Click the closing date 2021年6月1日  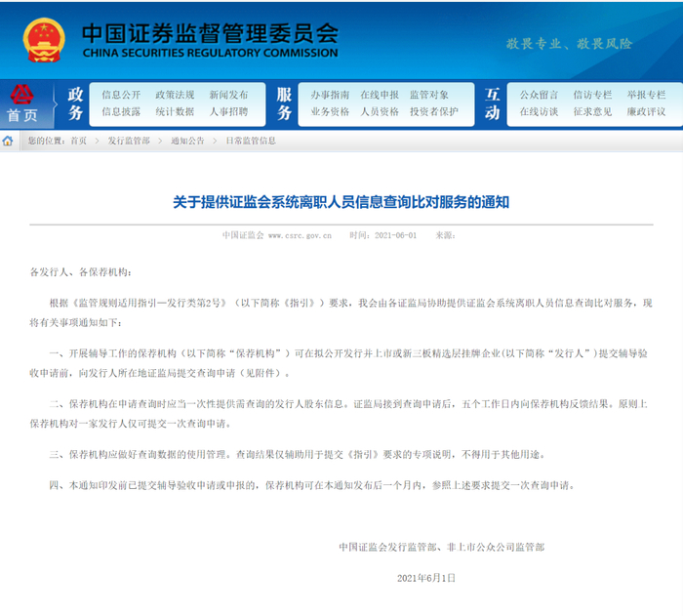point(426,578)
